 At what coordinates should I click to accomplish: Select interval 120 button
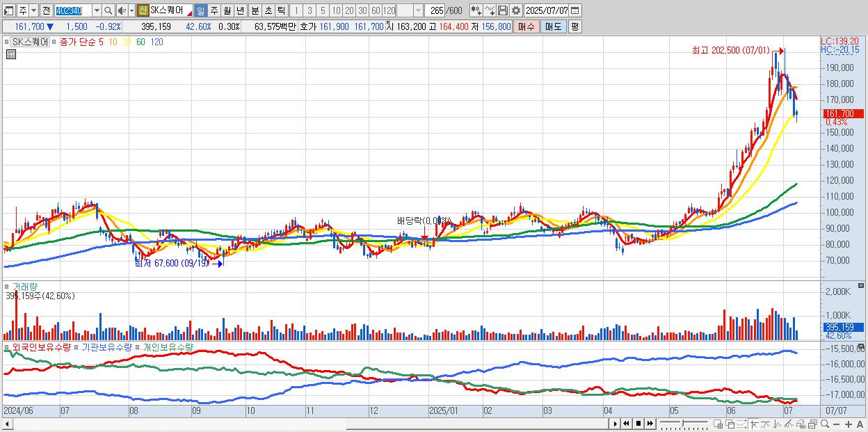tap(389, 10)
